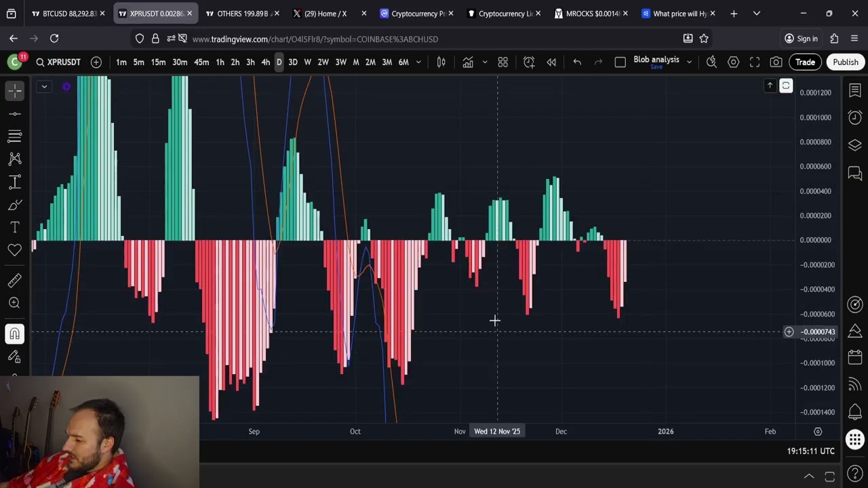Expand the indicator templates dropdown arrow
Viewport: 868px width, 488px height.
coord(484,62)
